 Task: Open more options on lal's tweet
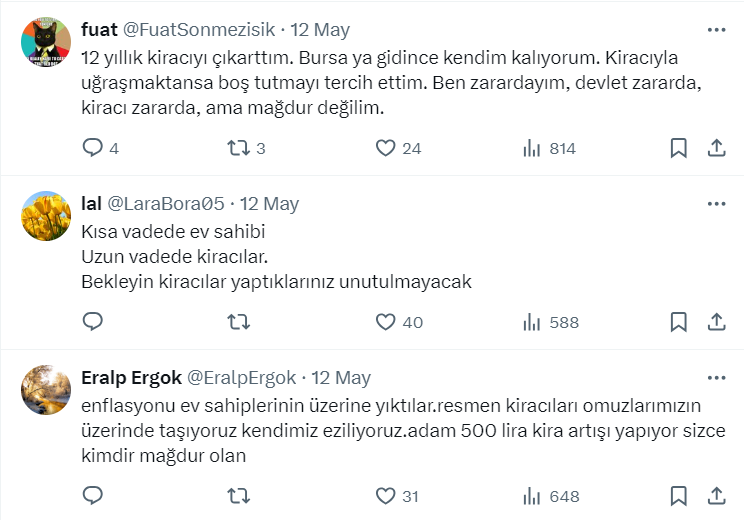pos(716,204)
